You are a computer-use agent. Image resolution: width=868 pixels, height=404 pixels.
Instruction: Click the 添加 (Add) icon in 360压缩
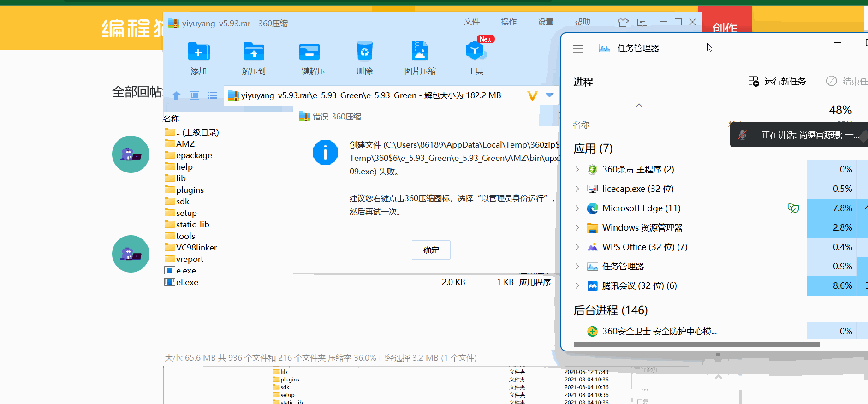point(199,52)
